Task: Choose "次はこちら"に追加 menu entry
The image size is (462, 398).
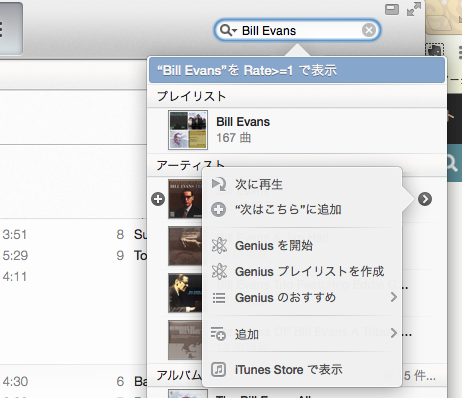Action: pyautogui.click(x=302, y=209)
